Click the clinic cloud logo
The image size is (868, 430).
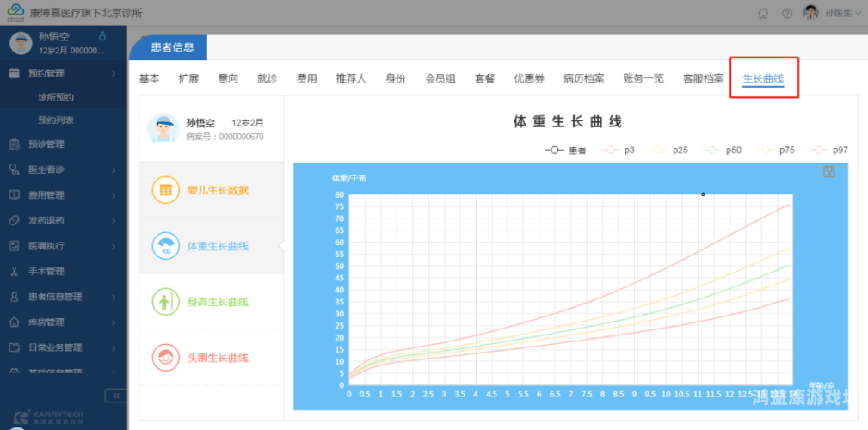[x=16, y=12]
